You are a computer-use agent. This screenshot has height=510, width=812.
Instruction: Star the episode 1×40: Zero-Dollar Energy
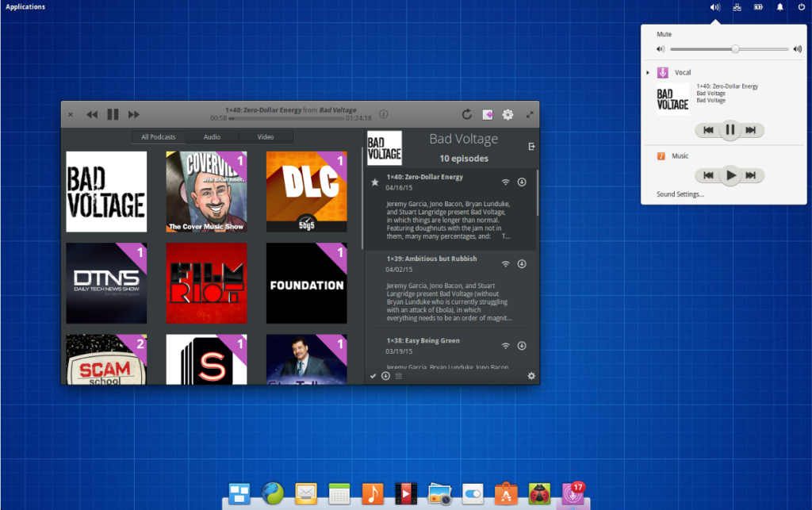[375, 182]
